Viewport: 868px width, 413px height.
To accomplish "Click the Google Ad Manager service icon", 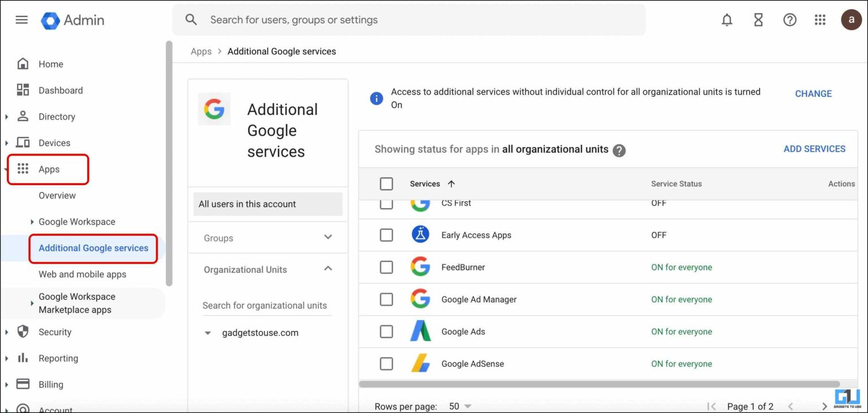I will click(420, 299).
